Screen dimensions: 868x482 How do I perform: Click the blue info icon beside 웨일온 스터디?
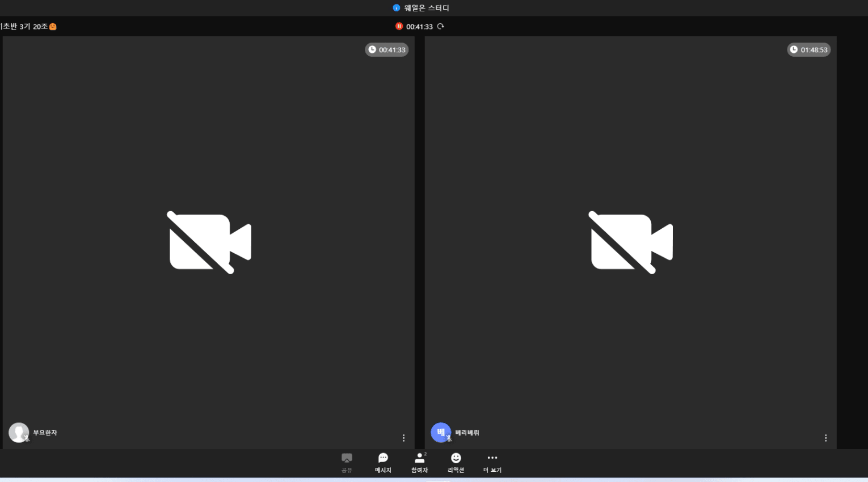click(x=397, y=8)
